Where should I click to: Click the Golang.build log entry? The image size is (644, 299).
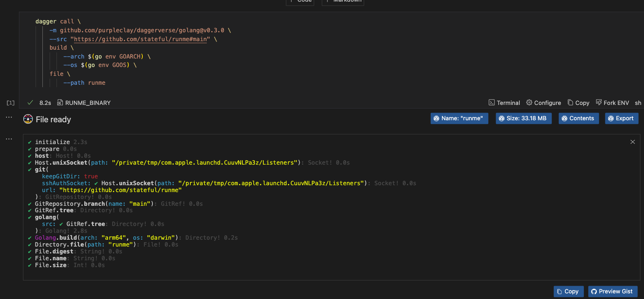[133, 238]
